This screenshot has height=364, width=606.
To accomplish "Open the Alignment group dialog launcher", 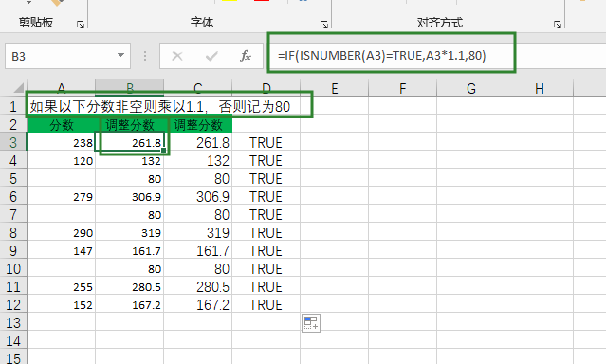I will [558, 25].
